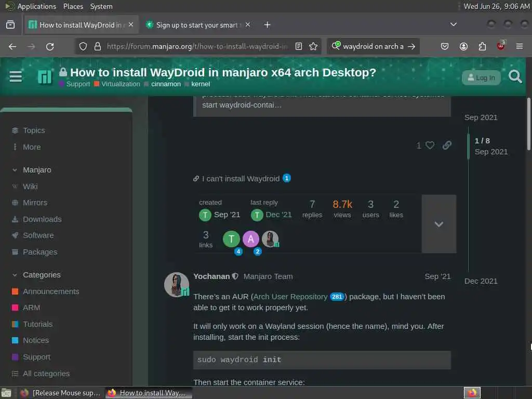Copy post link with chain icon
This screenshot has height=399, width=532.
[447, 145]
